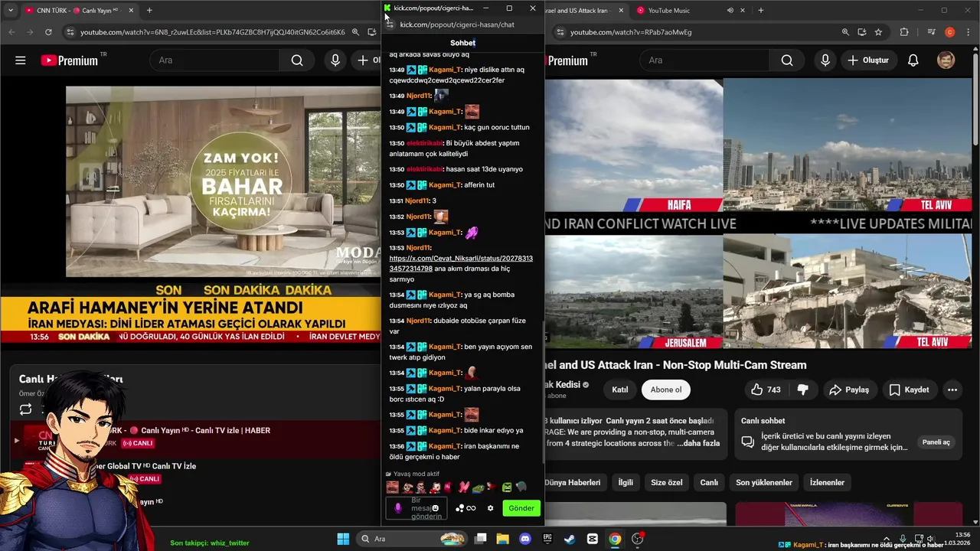Screen dimensions: 980x551
Task: Click Gönder button in Kick chat
Action: [x=521, y=508]
